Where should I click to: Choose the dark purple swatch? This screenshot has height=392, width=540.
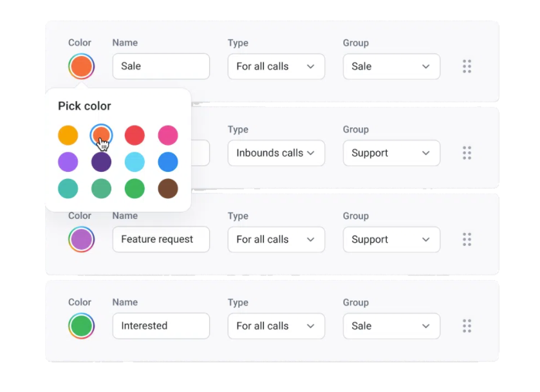coord(101,162)
